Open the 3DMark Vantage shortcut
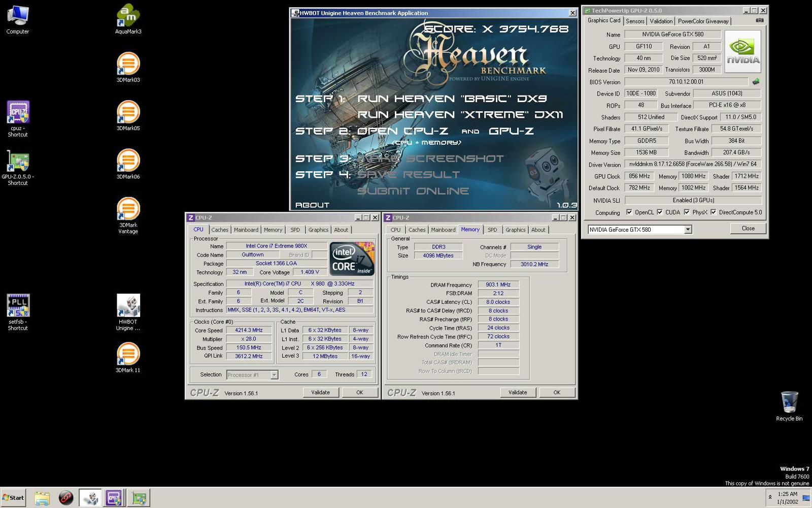The image size is (812, 508). 128,215
